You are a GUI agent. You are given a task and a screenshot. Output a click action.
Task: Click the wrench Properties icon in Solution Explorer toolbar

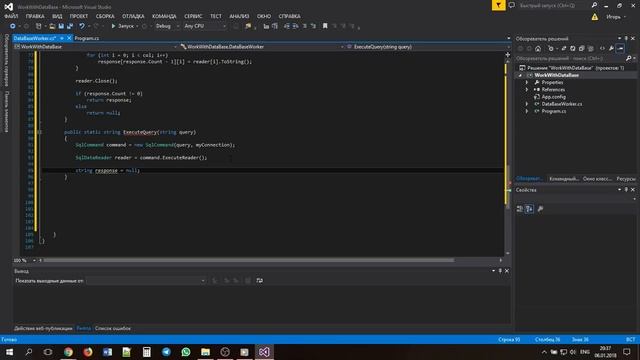(x=611, y=49)
